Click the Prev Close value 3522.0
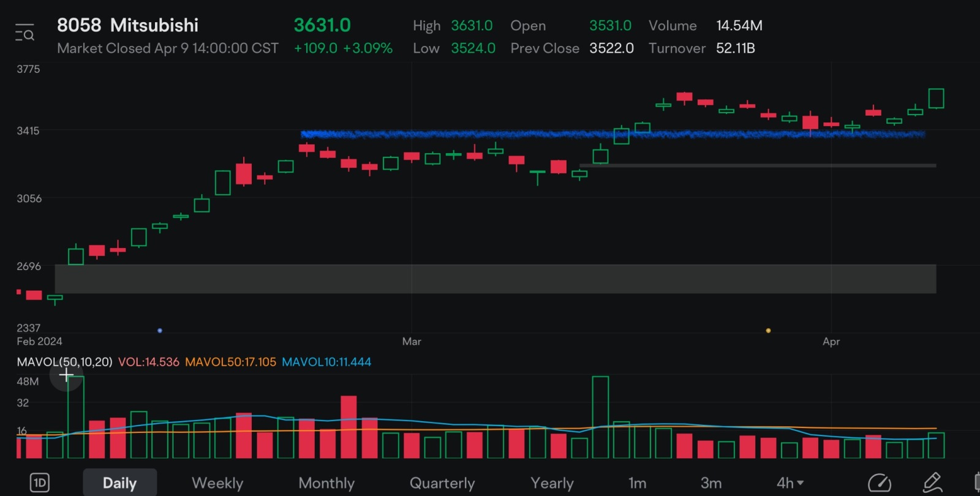The height and width of the screenshot is (496, 980). [611, 48]
